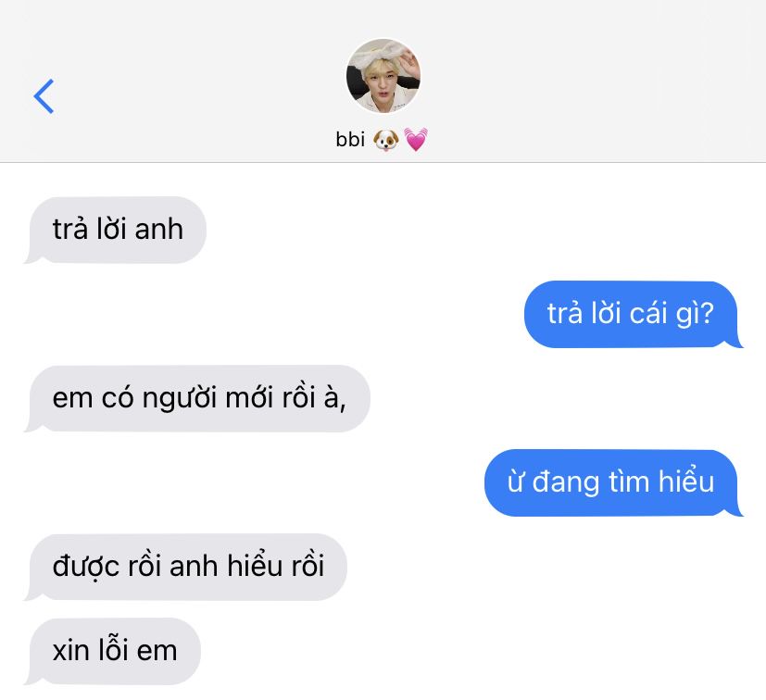Tap the pink heart emoji in header

[x=416, y=140]
